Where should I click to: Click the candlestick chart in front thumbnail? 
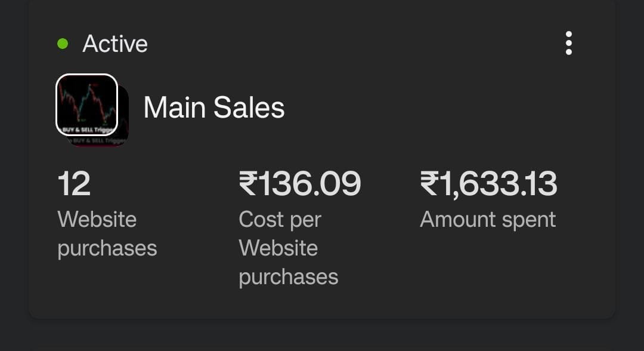pyautogui.click(x=86, y=98)
